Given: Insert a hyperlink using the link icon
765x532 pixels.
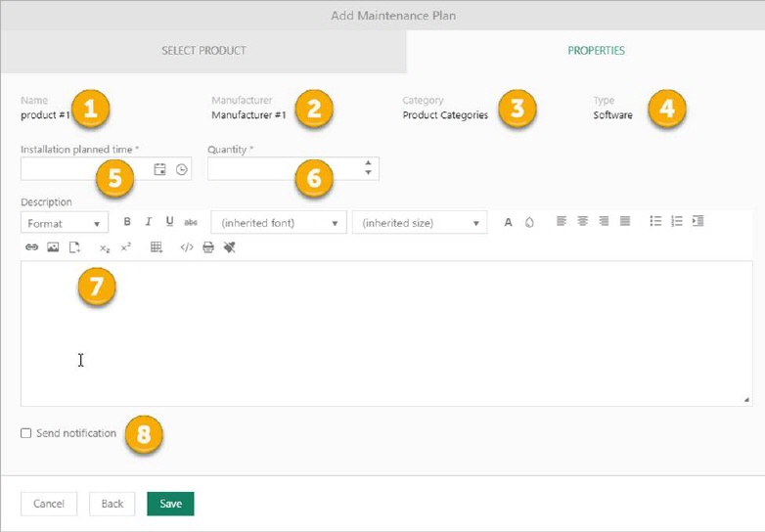Looking at the screenshot, I should coord(31,248).
